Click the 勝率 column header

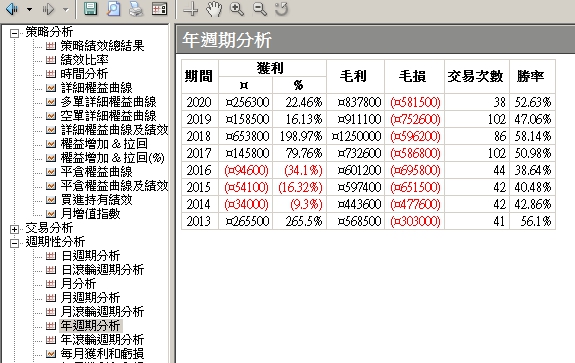coord(532,77)
